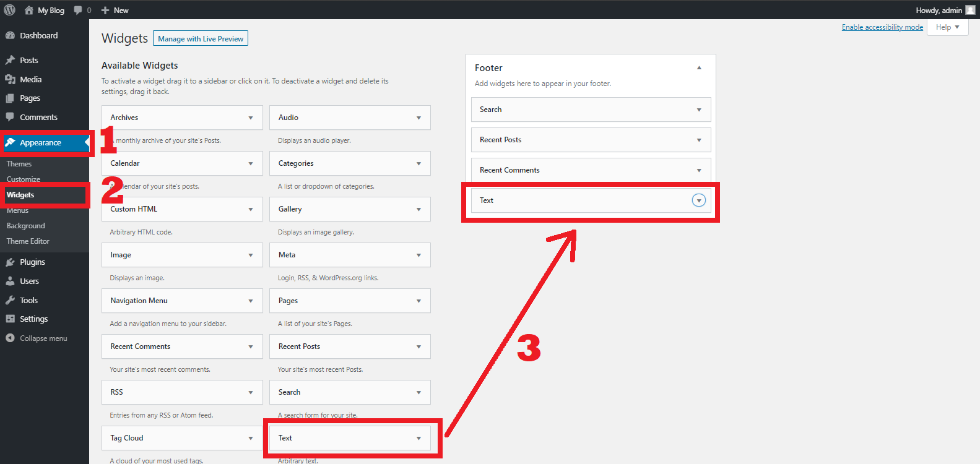Expand the Archives widget dropdown arrow

(x=251, y=118)
